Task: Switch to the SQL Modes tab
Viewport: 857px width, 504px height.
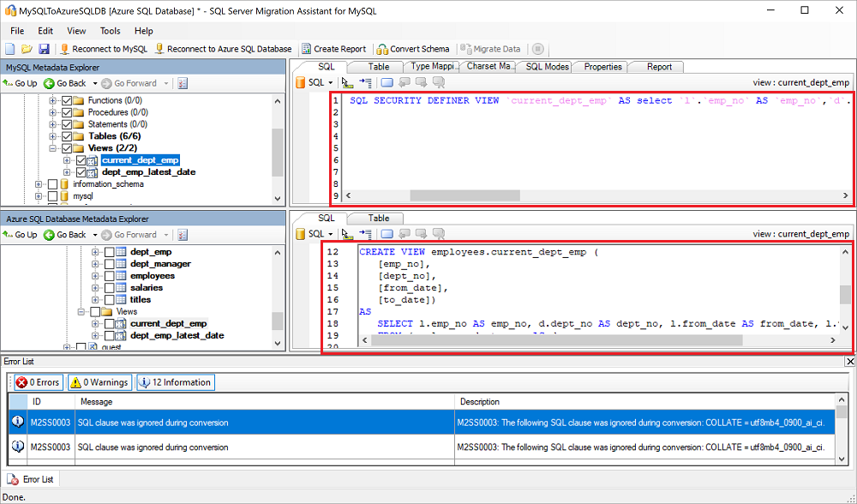Action: 545,66
